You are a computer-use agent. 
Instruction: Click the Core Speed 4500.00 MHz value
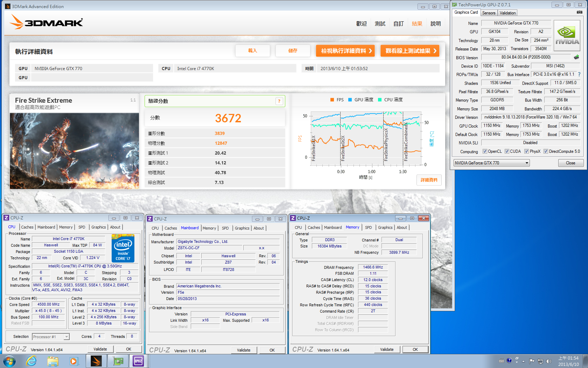(49, 305)
